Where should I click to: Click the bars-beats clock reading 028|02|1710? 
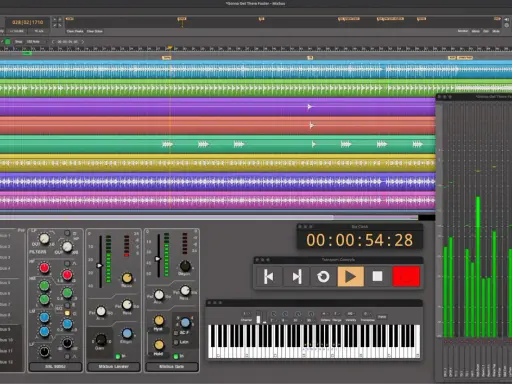(x=28, y=22)
